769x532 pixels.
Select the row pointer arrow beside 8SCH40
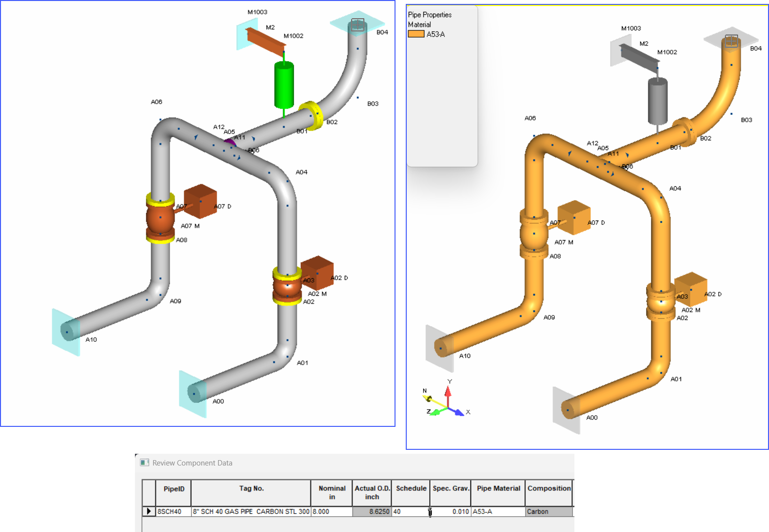tap(149, 511)
